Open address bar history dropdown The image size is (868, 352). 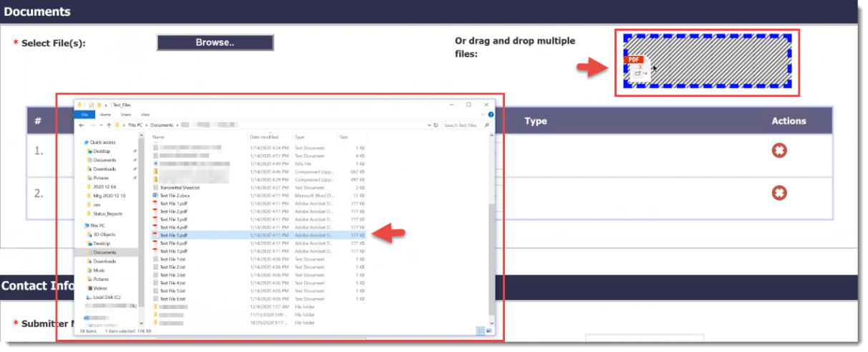click(x=428, y=125)
